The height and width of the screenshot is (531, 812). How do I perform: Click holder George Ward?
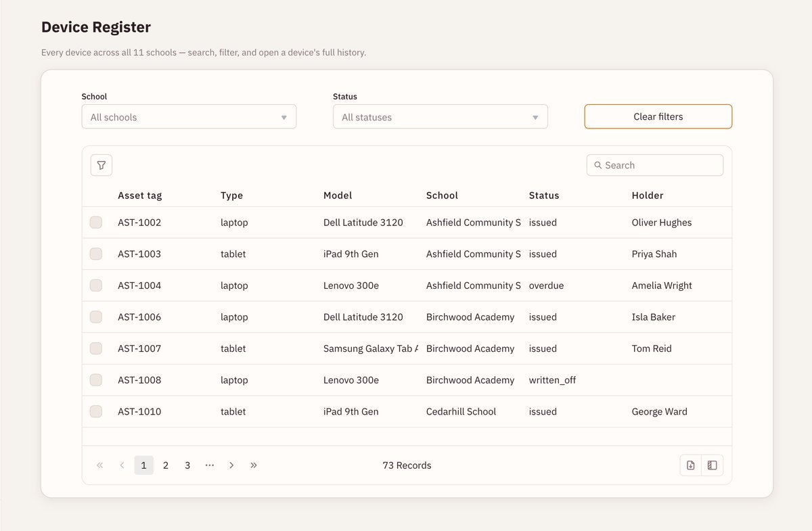(660, 411)
